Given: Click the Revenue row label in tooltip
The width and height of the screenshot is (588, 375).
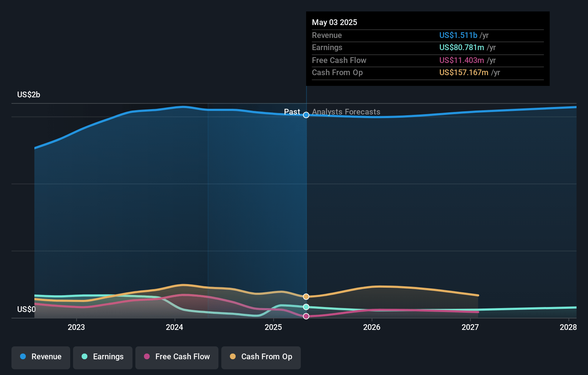Looking at the screenshot, I should click(327, 35).
